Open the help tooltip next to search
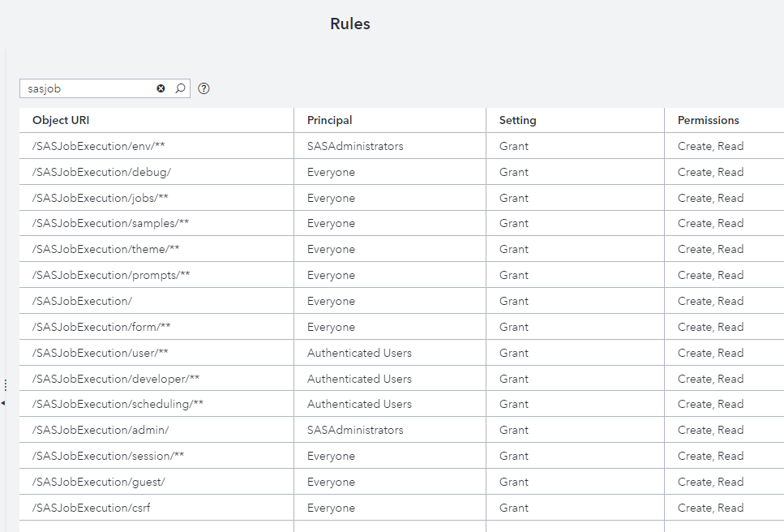This screenshot has height=532, width=784. click(203, 88)
